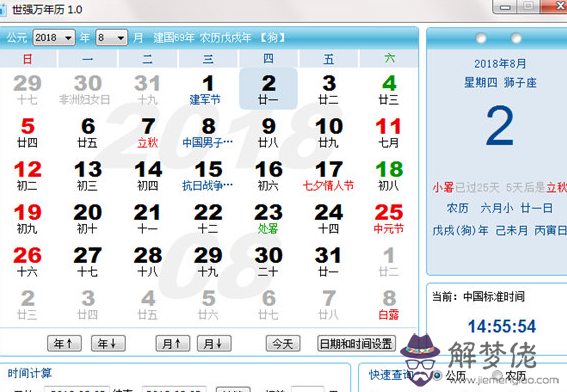The image size is (567, 392).
Task: Select August 6 廿五
Action: [88, 132]
